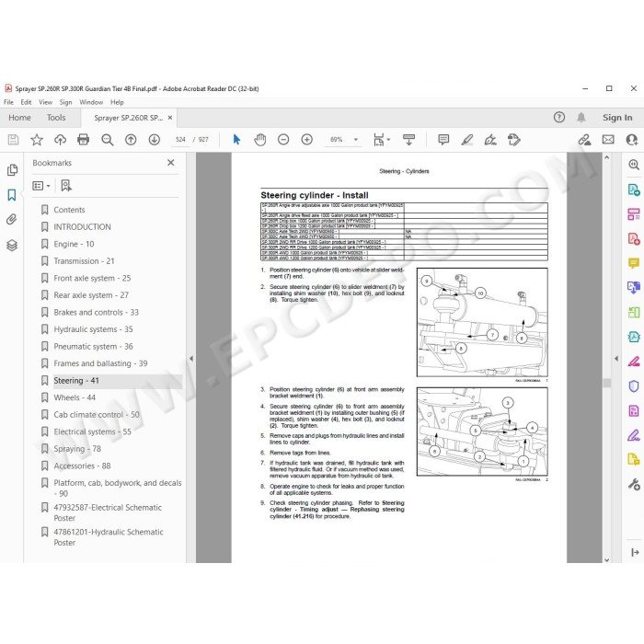Click the stamp tool icon

point(514,140)
